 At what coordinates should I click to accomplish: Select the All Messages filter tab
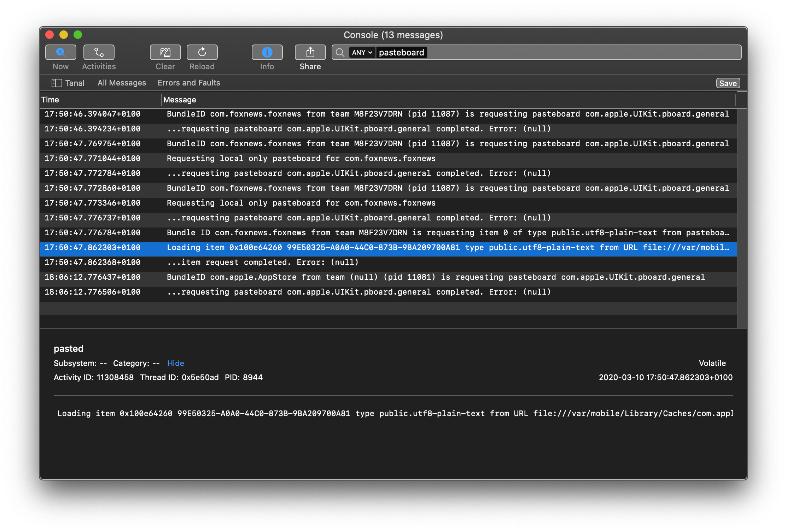122,83
